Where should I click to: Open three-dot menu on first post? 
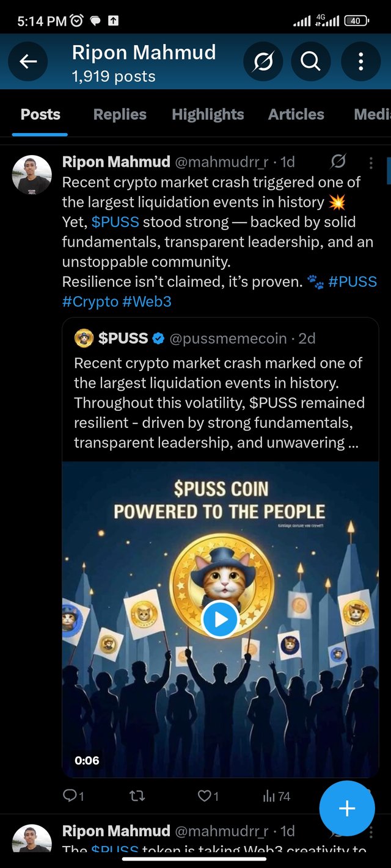371,162
